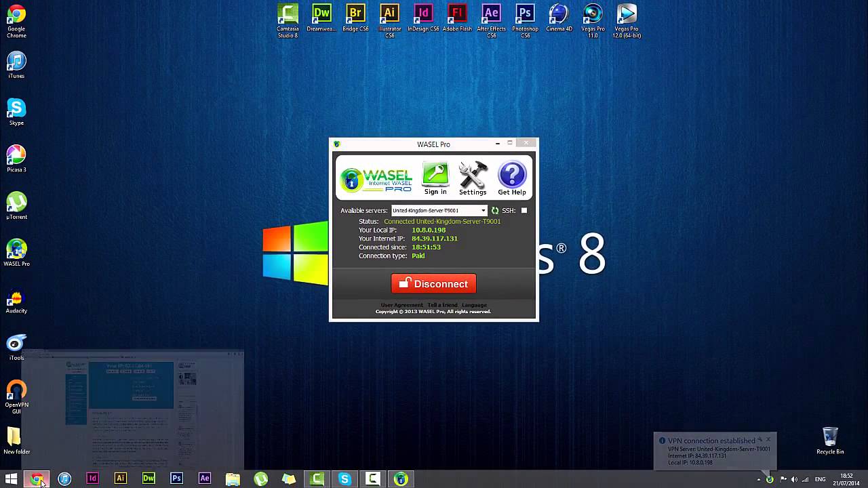Select the Photoshop CS6 desktop icon
868x488 pixels.
pos(525,21)
